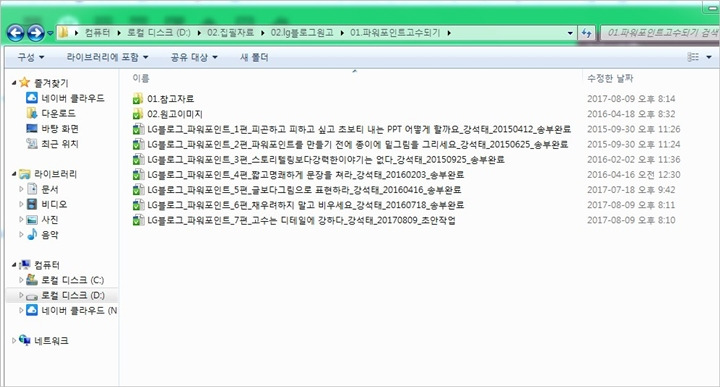Screen dimensions: 720x387
Task: Click the 비디오 library icon
Action: tap(32, 204)
